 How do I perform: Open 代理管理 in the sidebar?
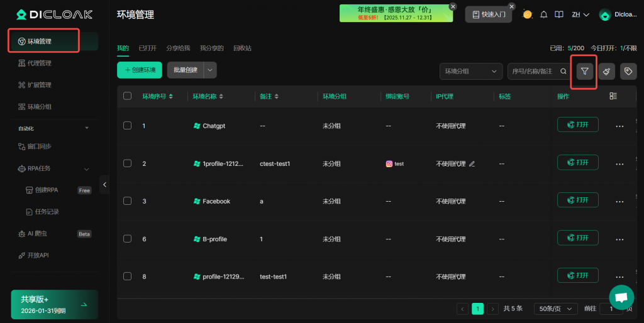click(x=40, y=63)
